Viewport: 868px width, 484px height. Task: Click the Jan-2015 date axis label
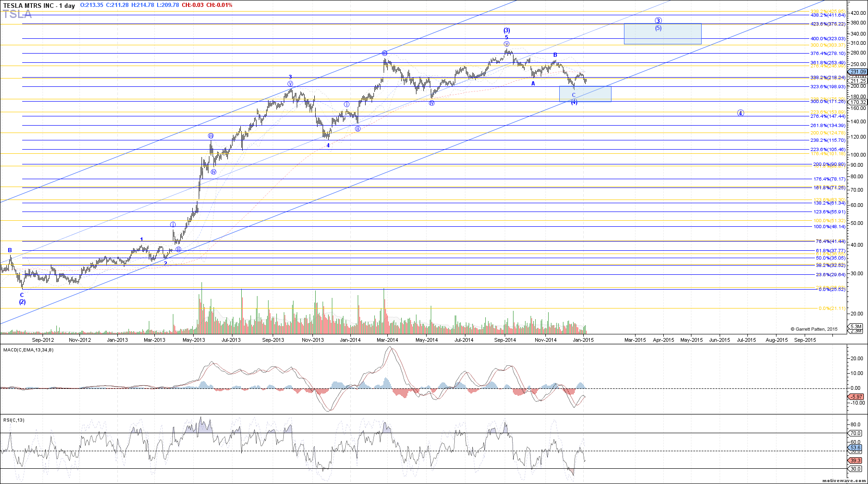click(583, 340)
